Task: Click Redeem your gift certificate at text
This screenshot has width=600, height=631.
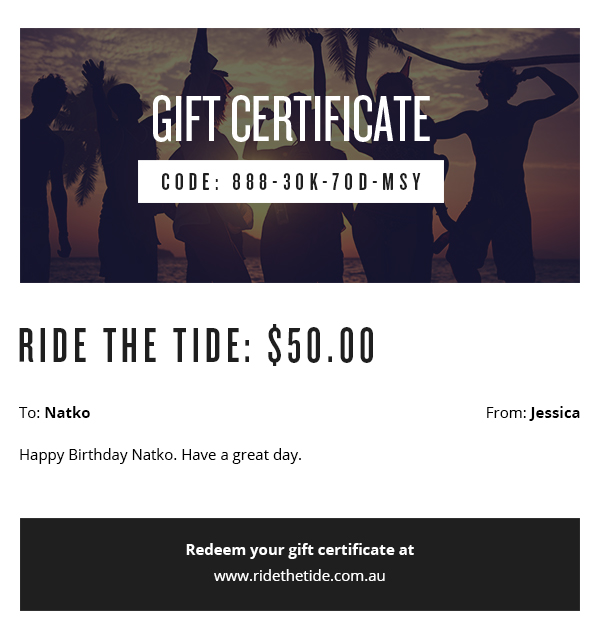Action: click(x=299, y=549)
